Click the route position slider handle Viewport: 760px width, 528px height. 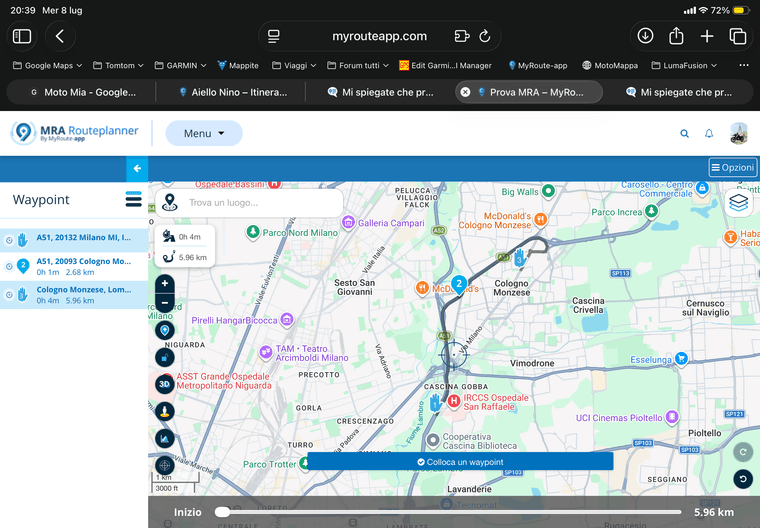222,512
